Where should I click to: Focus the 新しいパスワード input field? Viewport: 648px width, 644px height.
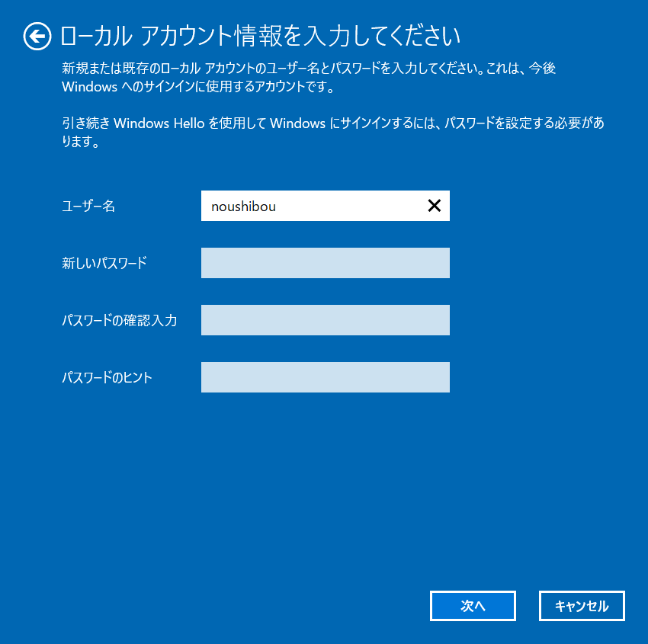click(326, 263)
